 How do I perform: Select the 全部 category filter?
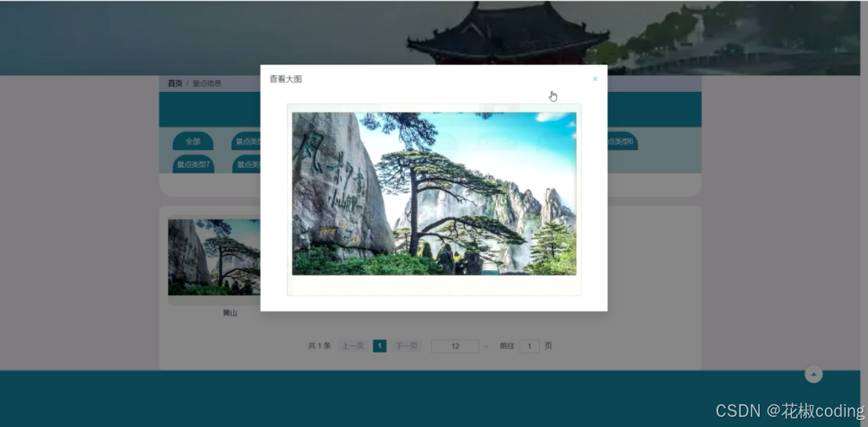click(192, 141)
